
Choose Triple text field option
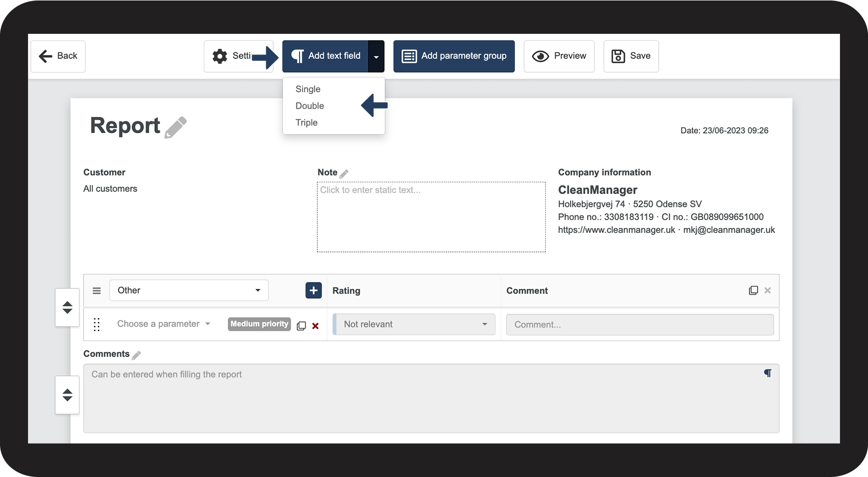coord(307,122)
